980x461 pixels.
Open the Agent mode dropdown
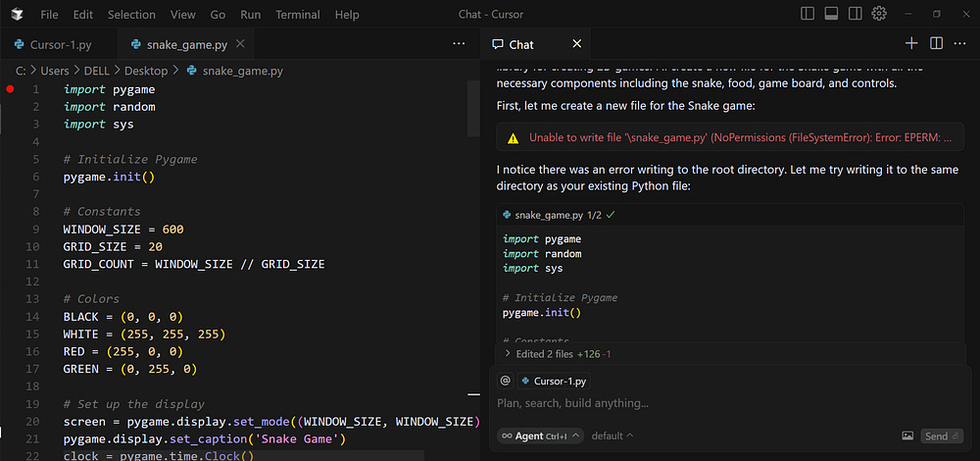[x=540, y=435]
